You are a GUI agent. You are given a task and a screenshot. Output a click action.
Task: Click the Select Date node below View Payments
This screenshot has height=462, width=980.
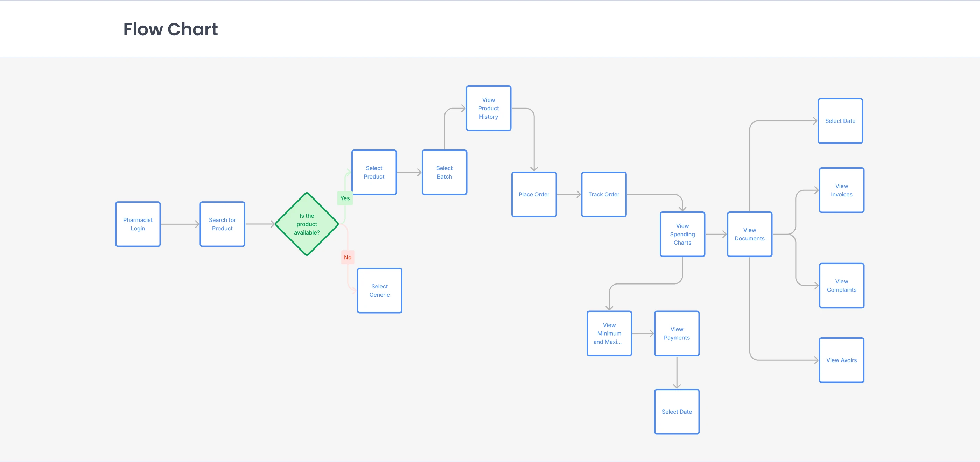(x=677, y=412)
